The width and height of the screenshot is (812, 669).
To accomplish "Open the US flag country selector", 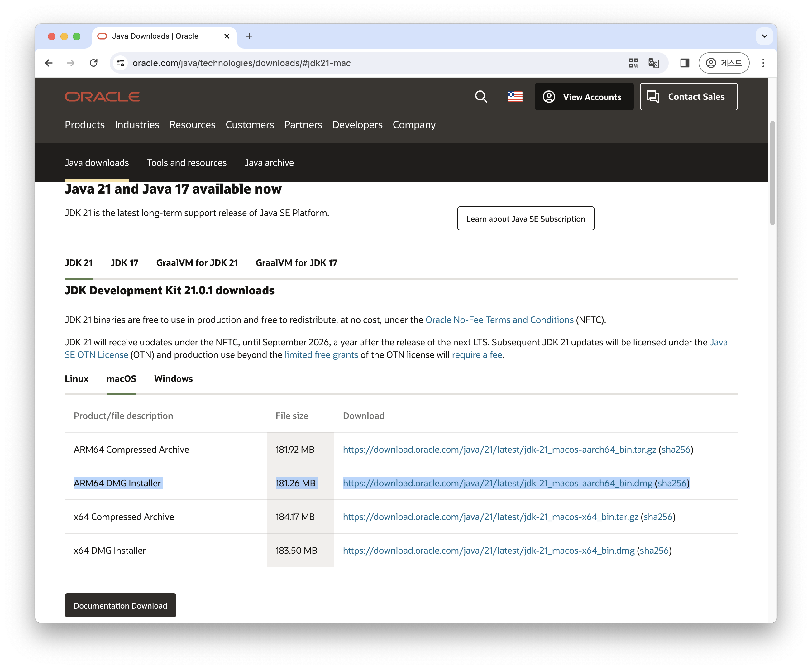I will pyautogui.click(x=515, y=97).
